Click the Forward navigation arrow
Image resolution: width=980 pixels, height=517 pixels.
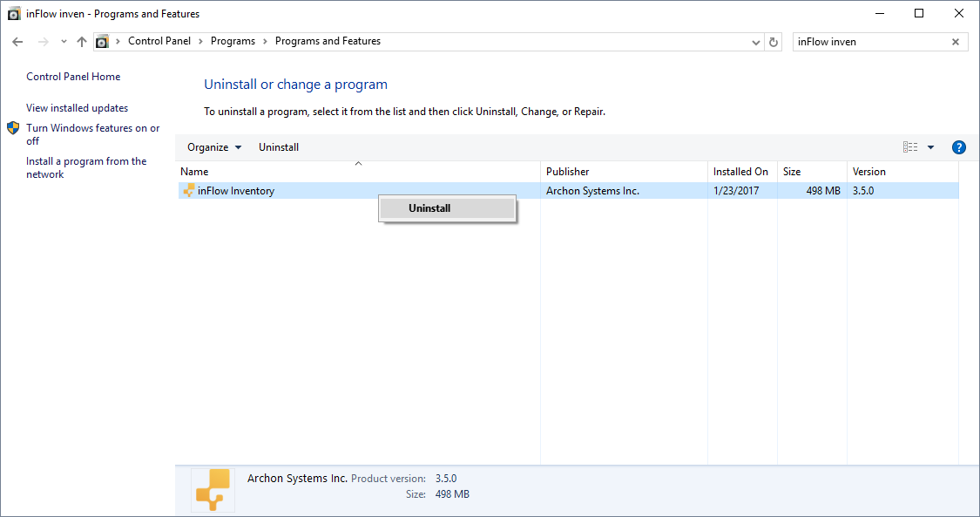coord(44,42)
